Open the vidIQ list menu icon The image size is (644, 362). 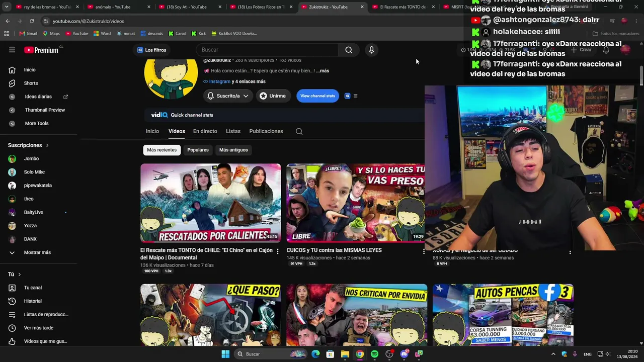click(355, 96)
